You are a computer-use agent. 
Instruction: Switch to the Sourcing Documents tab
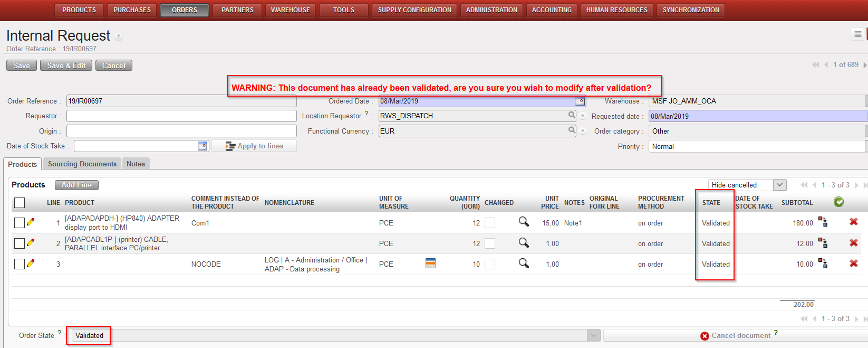coord(82,164)
